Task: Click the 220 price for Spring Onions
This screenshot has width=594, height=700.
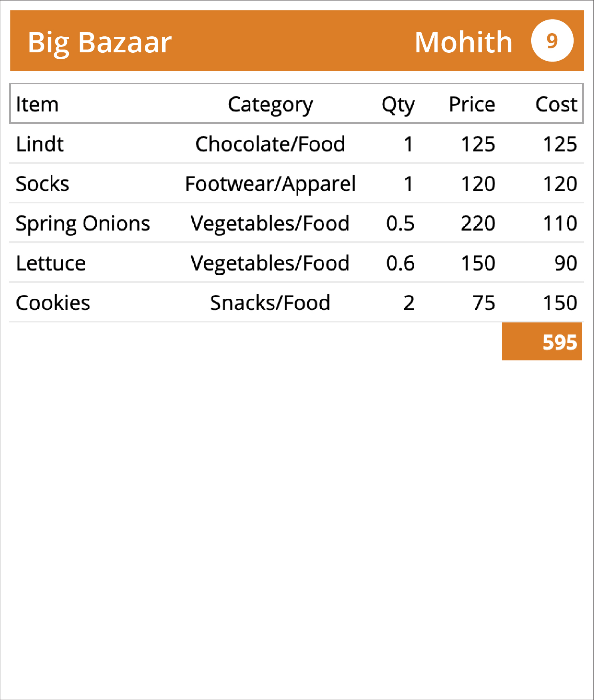Action: click(x=478, y=223)
